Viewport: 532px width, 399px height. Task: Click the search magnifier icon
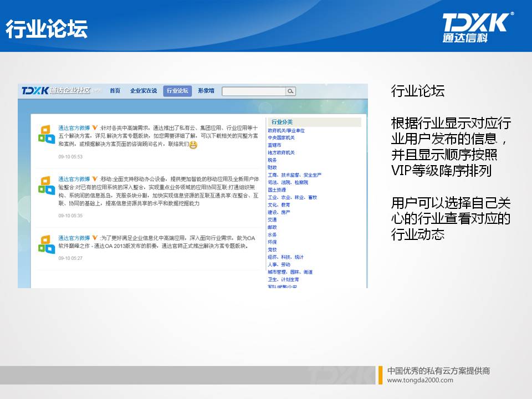(x=289, y=91)
